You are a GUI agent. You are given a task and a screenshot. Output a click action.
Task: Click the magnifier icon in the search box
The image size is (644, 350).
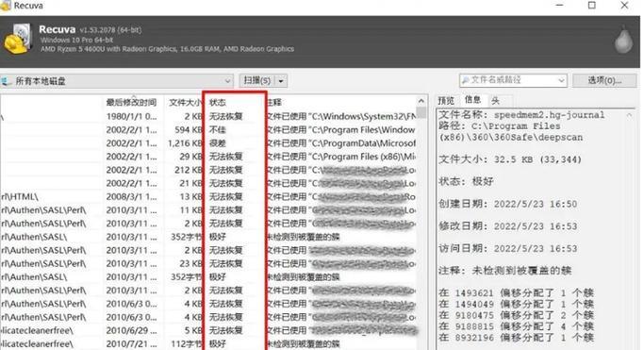click(466, 80)
